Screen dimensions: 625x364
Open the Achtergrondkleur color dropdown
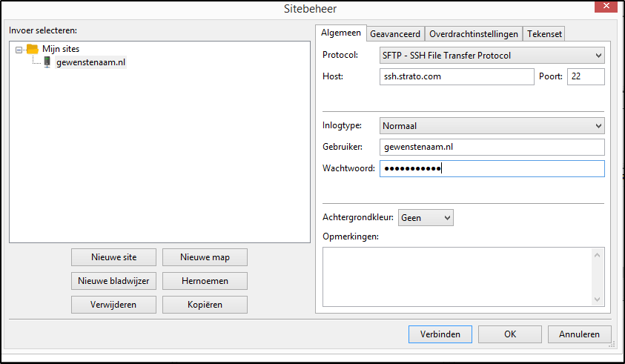click(x=426, y=218)
